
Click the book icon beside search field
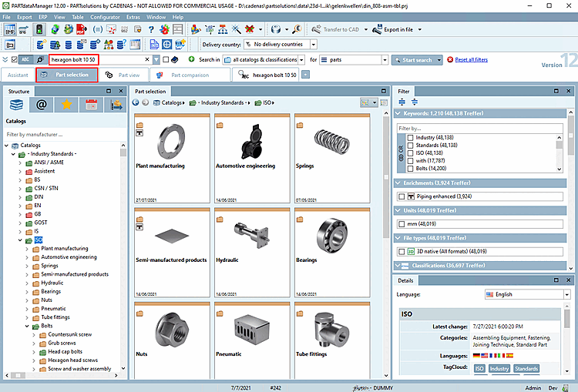(175, 59)
